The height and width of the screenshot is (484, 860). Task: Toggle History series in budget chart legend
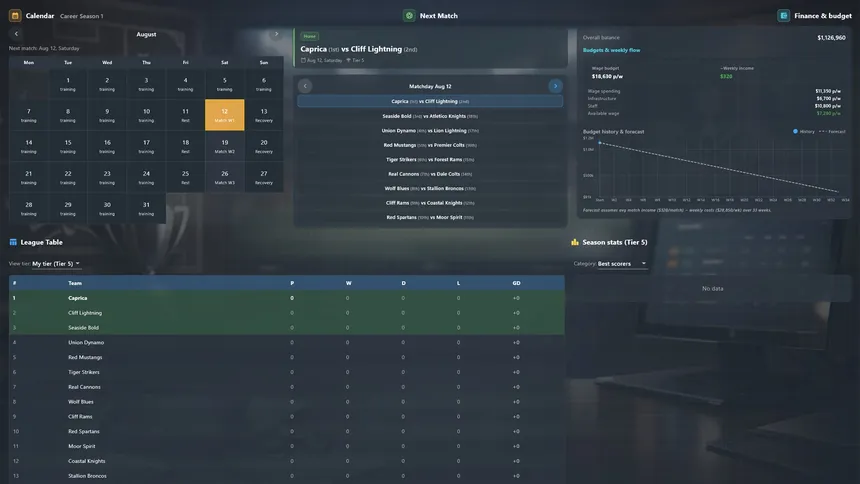tap(805, 131)
